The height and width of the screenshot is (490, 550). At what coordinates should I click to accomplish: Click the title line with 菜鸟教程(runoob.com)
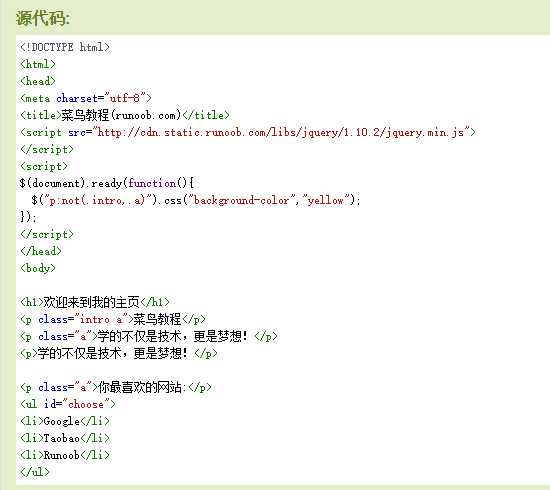[125, 115]
